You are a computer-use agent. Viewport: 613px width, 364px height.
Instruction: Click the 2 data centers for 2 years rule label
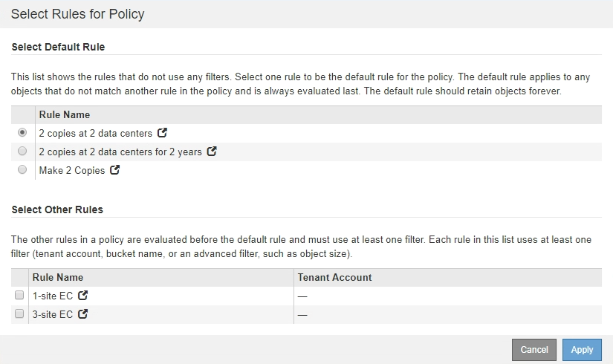click(120, 152)
